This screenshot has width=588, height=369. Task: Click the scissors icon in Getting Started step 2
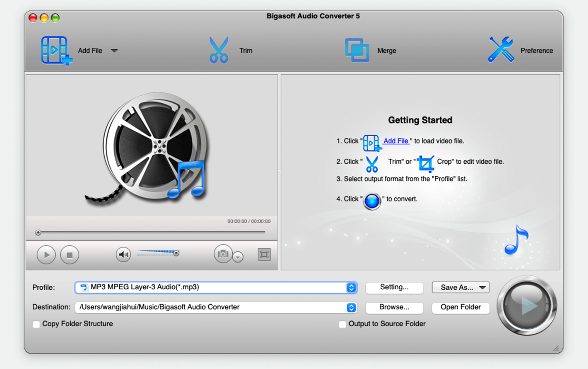(372, 164)
